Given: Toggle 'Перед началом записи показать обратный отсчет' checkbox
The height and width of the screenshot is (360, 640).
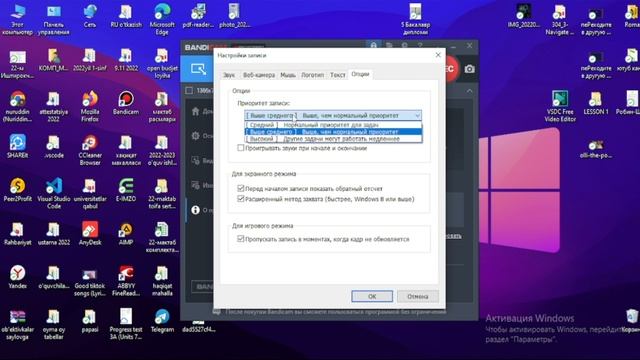Looking at the screenshot, I should (241, 188).
